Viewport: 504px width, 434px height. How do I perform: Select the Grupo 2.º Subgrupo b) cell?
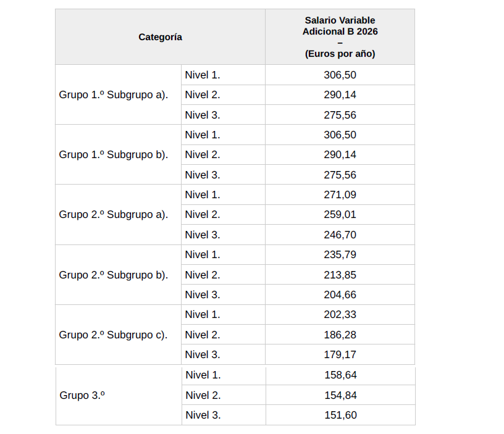point(119,275)
